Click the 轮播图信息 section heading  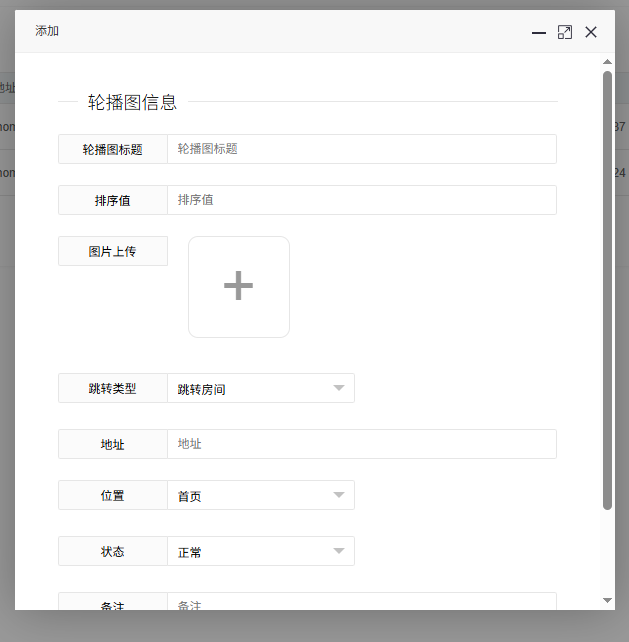point(132,102)
